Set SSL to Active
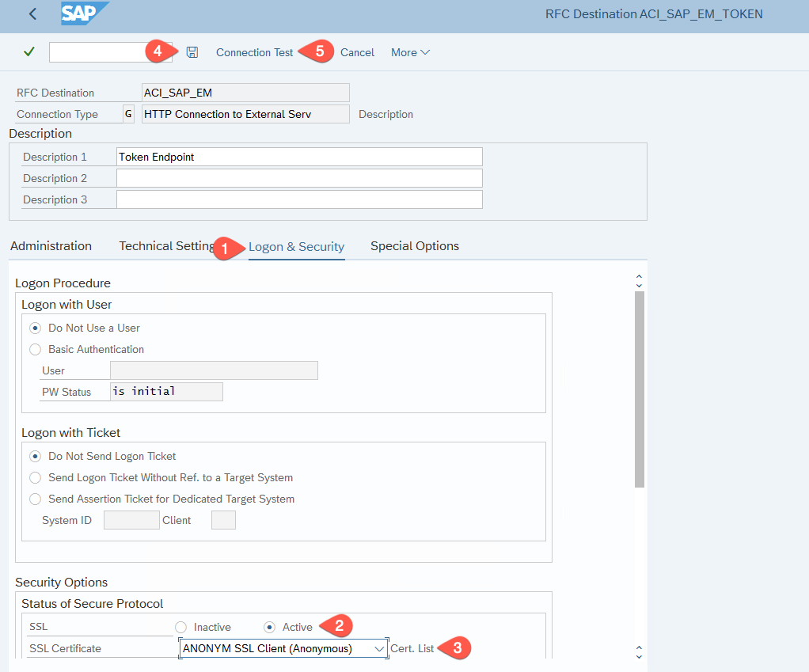 point(269,627)
